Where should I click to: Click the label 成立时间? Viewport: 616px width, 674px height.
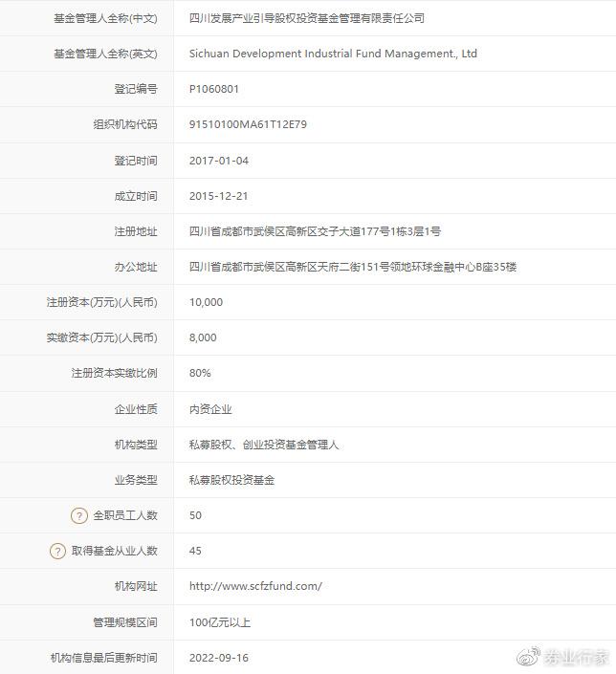pos(136,196)
